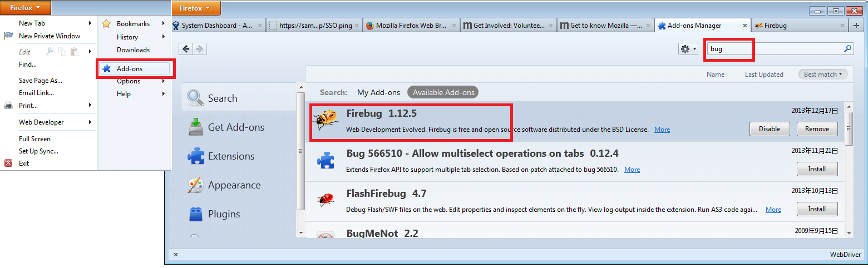The image size is (868, 268).
Task: Click the Appearance paintbrush icon in sidebar
Action: [x=196, y=185]
